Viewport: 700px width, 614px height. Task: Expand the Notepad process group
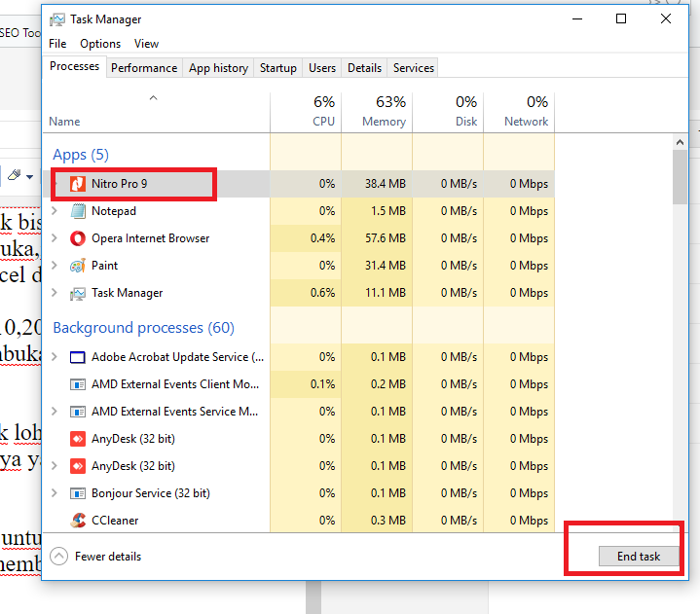click(x=55, y=210)
